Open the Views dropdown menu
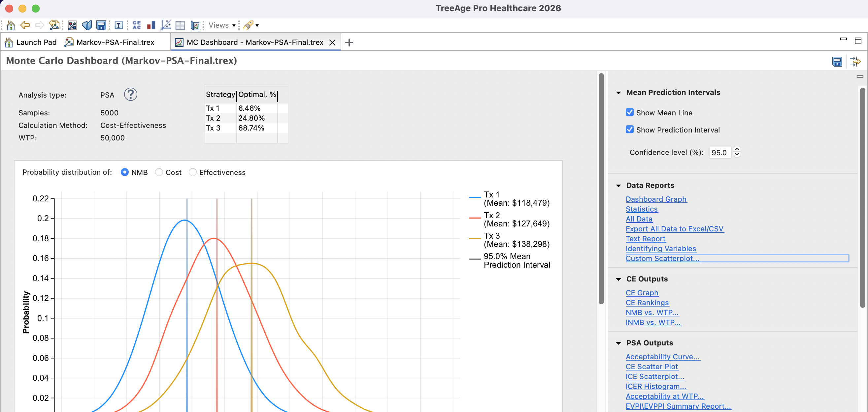Viewport: 868px width, 412px height. pyautogui.click(x=222, y=25)
